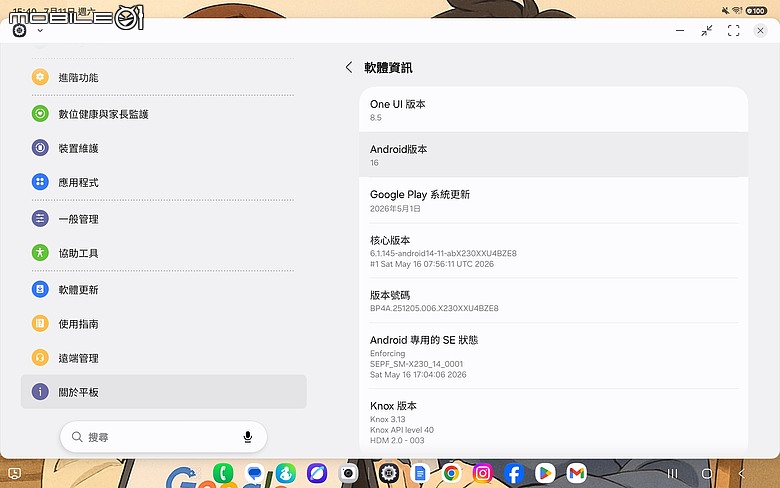Open 軟體更新 software update
The height and width of the screenshot is (488, 780).
coord(163,290)
